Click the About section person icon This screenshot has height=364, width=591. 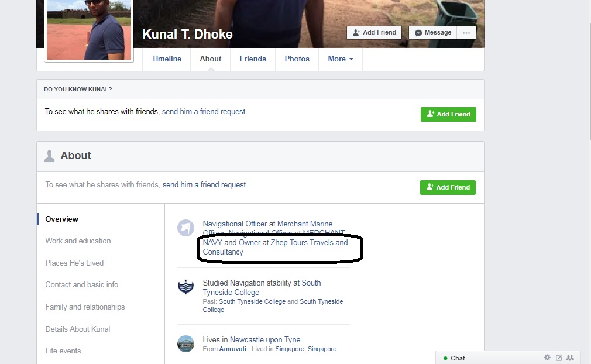tap(49, 156)
